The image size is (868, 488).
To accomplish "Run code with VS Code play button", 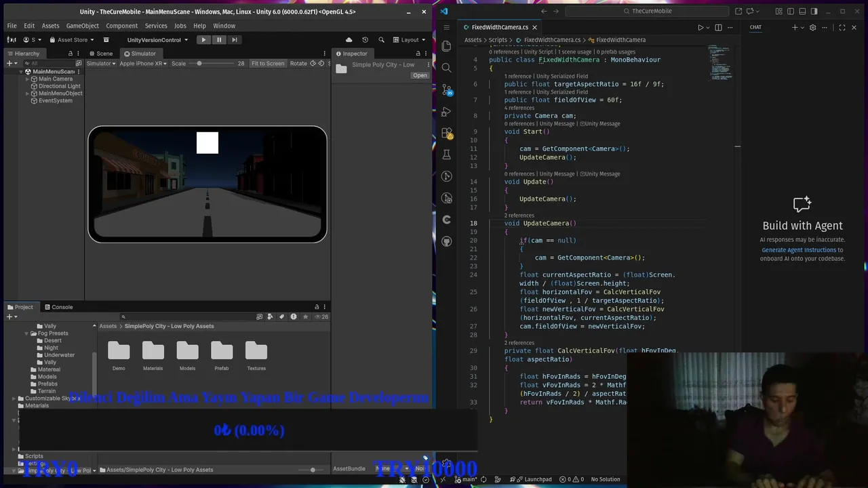I will (701, 27).
